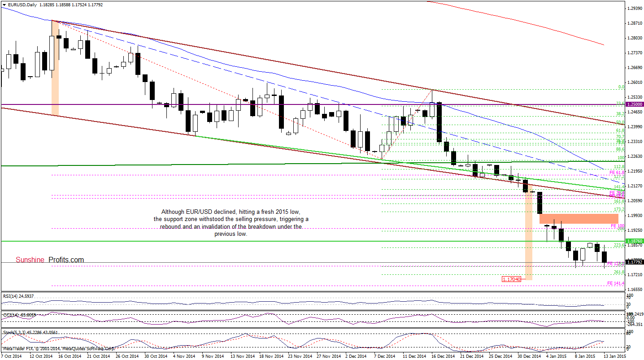The height and width of the screenshot is (360, 644).
Task: Click the 1.2737 price axis label
Action: pyautogui.click(x=635, y=53)
